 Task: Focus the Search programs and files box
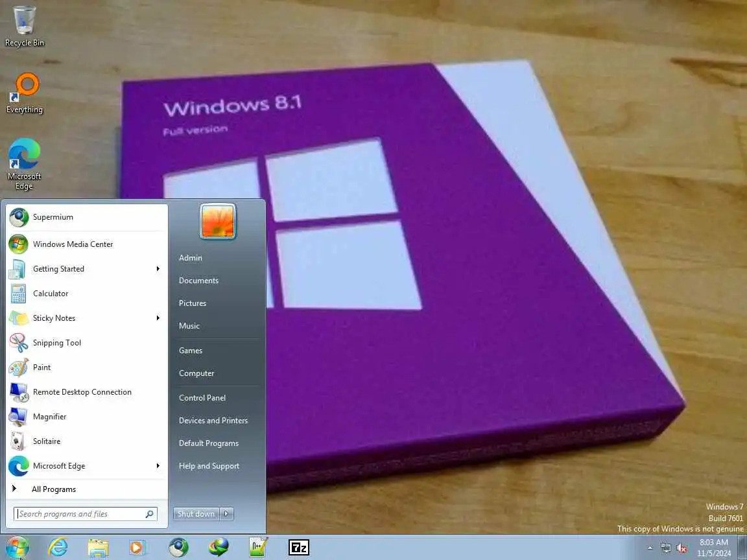tap(86, 514)
